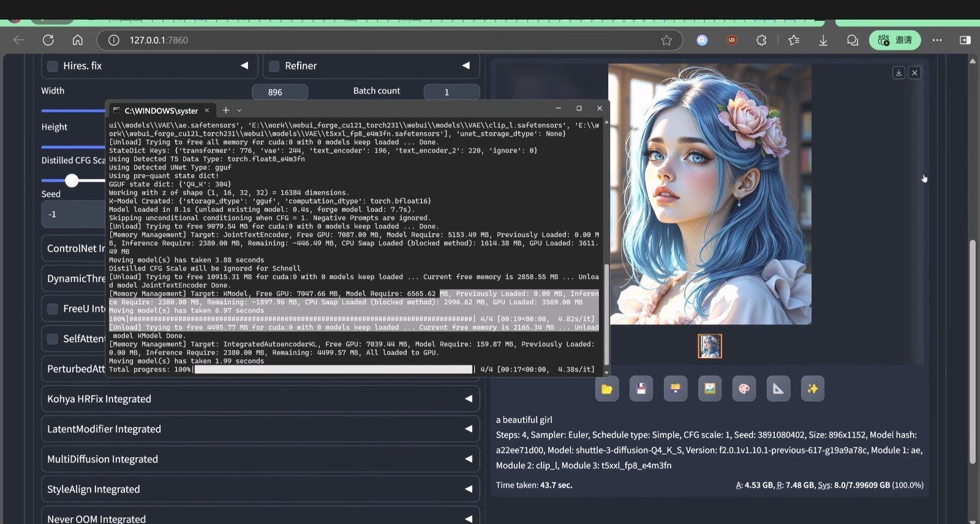Open browser extensions puzzle icon

(x=761, y=40)
